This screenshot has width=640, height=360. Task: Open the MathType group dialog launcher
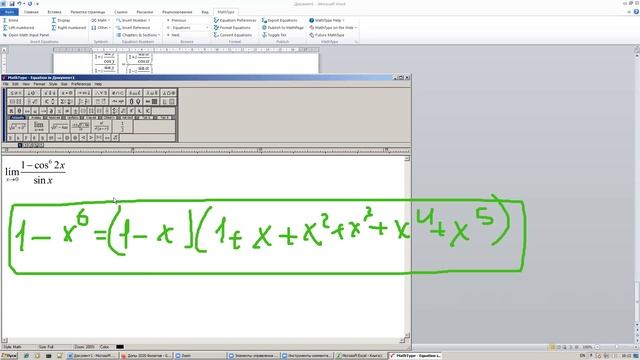(x=356, y=42)
